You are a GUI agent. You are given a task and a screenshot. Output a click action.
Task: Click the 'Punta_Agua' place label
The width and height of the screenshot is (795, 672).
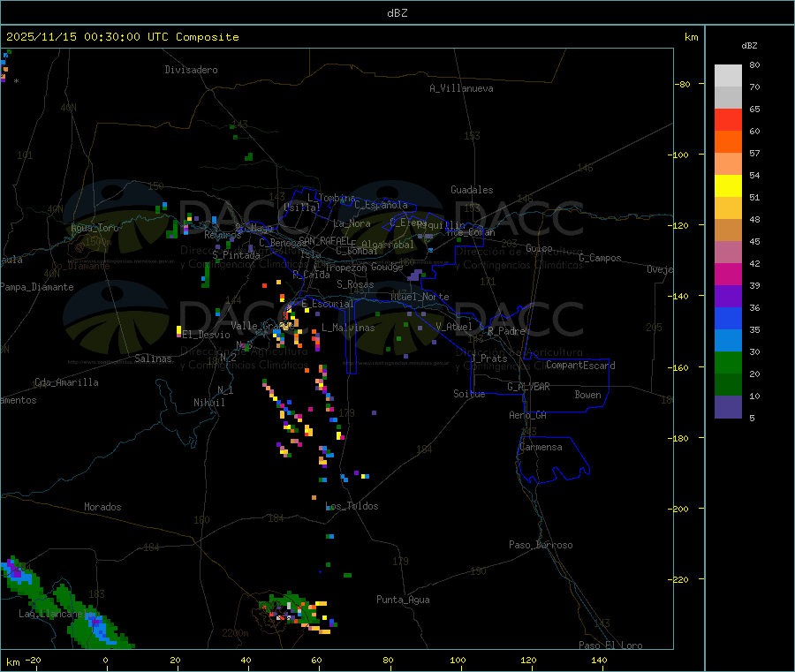pos(403,600)
